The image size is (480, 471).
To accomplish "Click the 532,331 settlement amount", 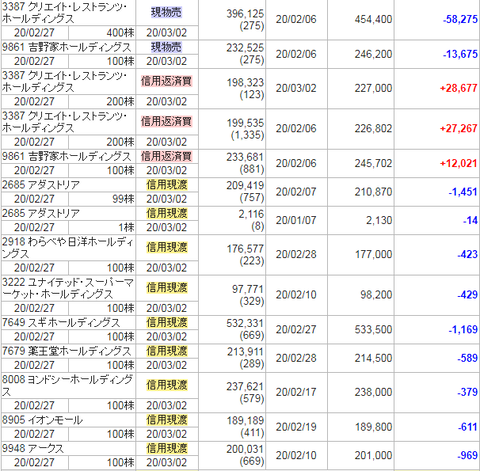I will [245, 323].
